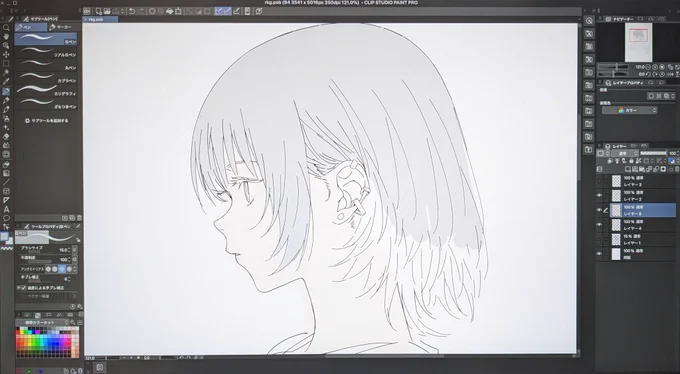Click サブツールを追加する button
The width and height of the screenshot is (680, 374).
point(47,121)
